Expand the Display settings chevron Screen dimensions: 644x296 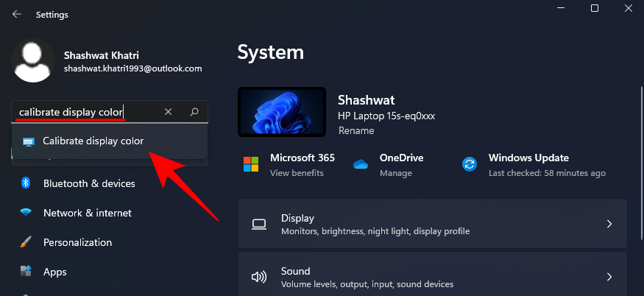[x=609, y=224]
